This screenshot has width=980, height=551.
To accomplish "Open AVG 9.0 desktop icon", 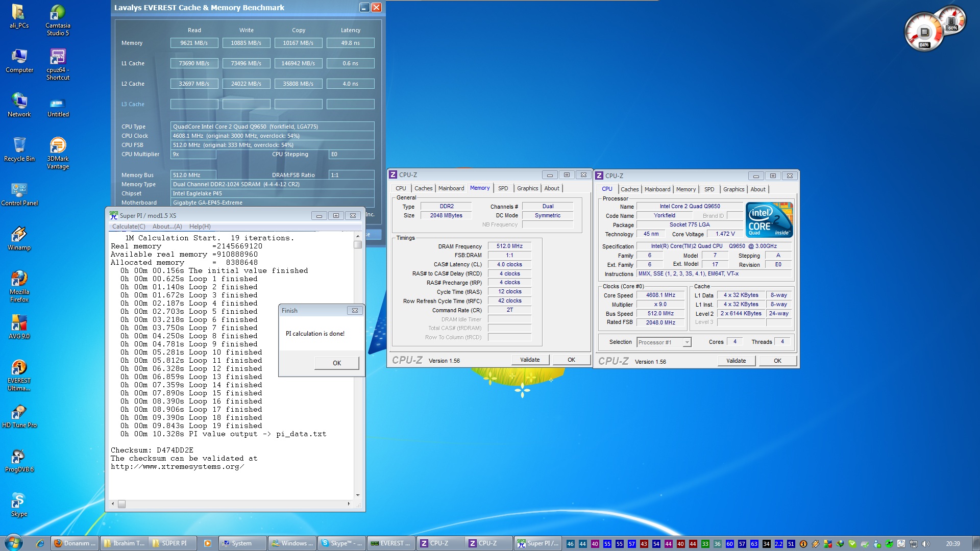I will 19,328.
